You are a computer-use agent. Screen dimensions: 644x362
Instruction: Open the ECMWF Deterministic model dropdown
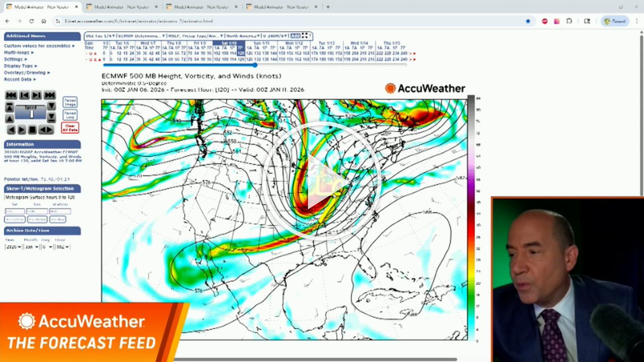[141, 36]
